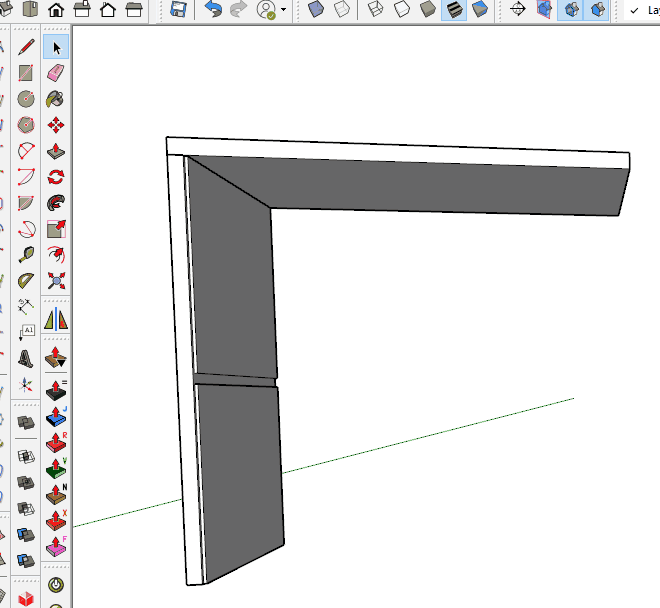This screenshot has width=660, height=608.
Task: Click the Save floppy disk button
Action: click(x=178, y=10)
